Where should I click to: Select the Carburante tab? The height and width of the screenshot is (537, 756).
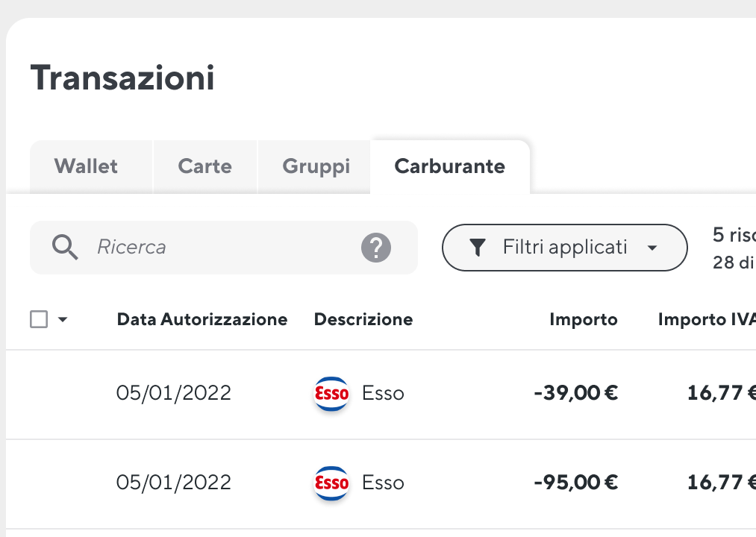coord(450,166)
